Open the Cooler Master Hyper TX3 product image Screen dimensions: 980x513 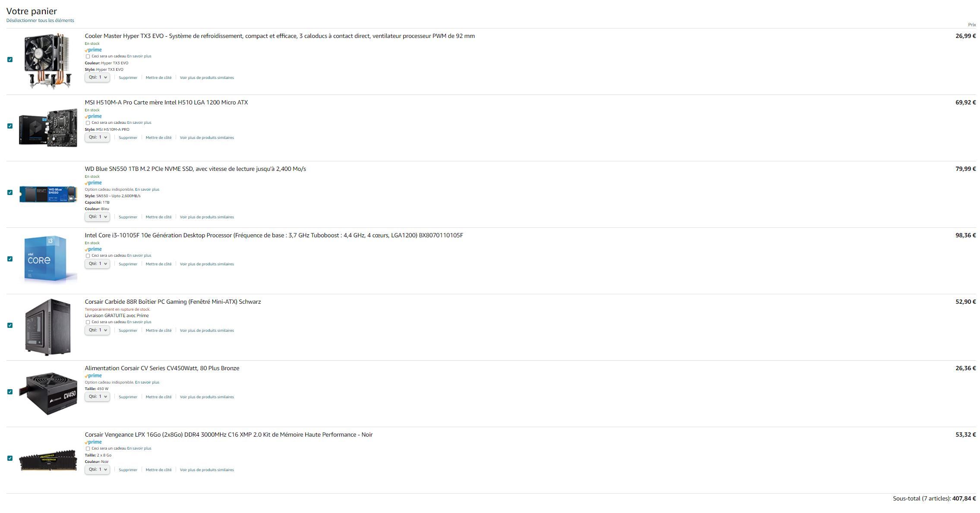[47, 61]
